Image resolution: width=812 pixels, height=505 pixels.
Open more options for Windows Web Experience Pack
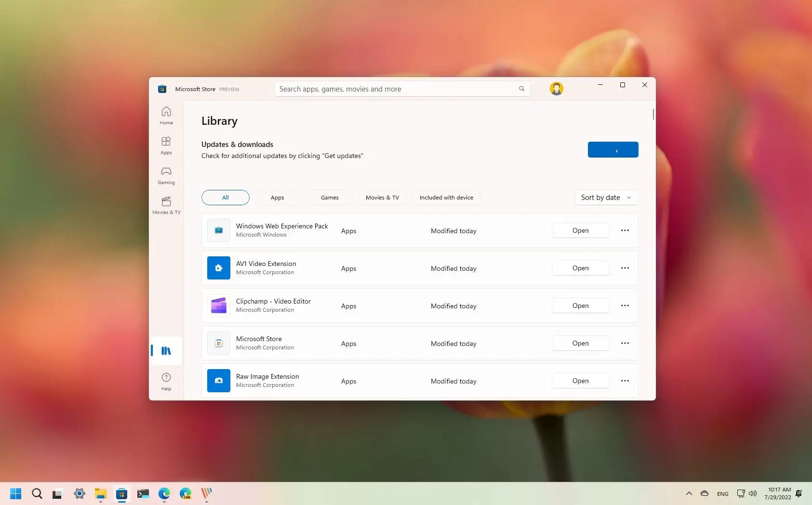click(x=625, y=230)
